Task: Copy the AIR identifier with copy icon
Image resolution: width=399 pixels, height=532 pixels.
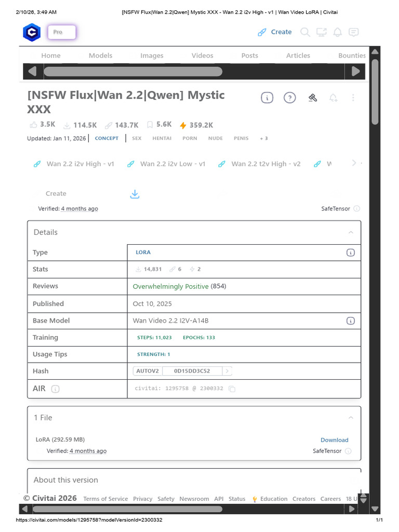Action: 232,389
